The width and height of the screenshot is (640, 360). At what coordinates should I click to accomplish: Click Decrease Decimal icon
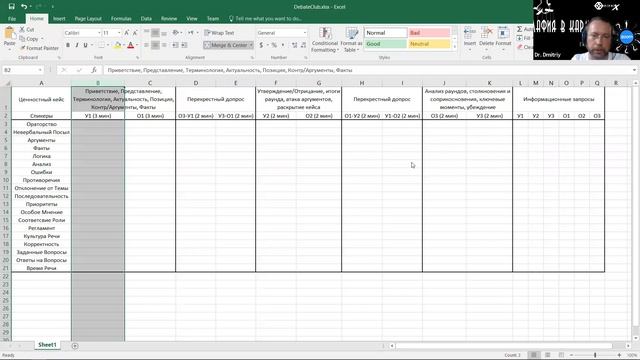[303, 45]
